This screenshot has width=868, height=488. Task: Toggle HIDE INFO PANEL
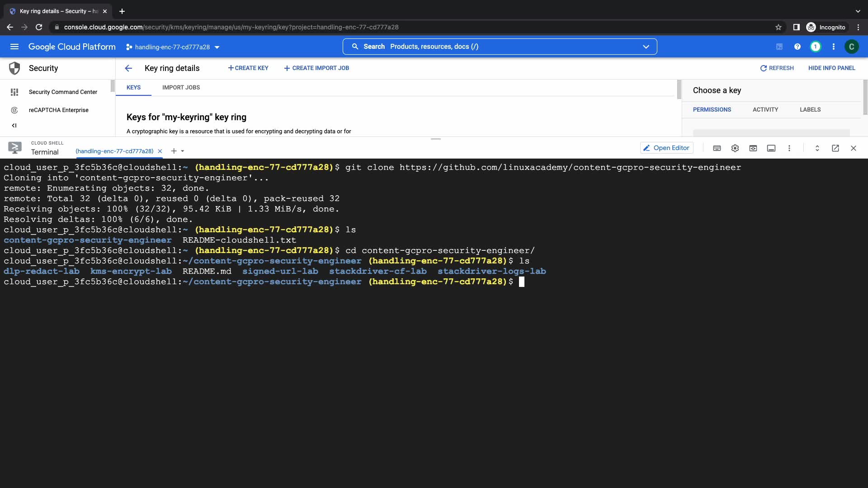click(x=831, y=68)
